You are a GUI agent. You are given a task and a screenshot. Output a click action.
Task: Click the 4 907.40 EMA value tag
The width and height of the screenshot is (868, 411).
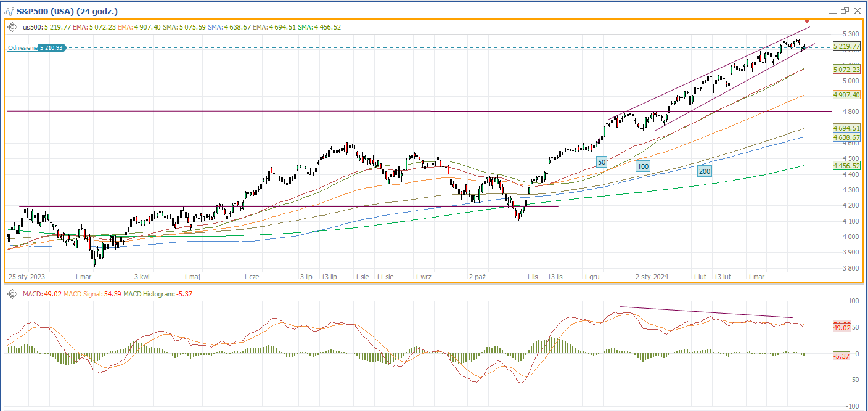pyautogui.click(x=846, y=95)
